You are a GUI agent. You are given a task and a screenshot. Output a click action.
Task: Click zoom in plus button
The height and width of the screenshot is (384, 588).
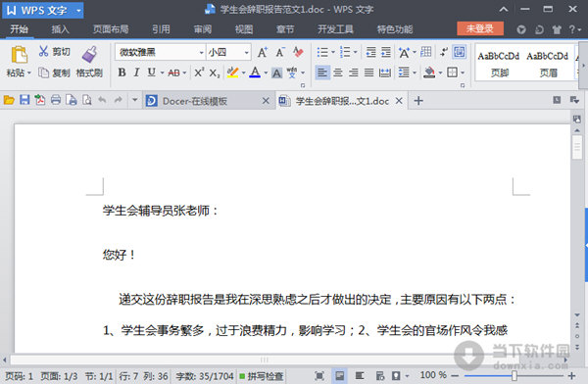572,375
